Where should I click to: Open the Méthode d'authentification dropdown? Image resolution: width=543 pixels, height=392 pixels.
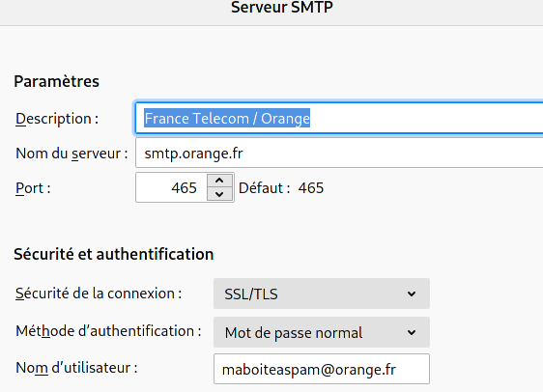(x=322, y=332)
